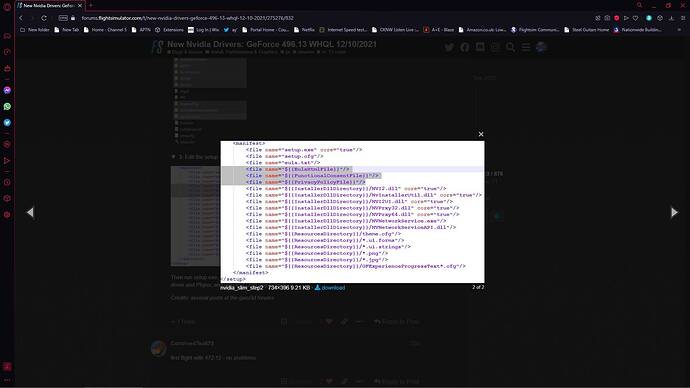Screen dimensions: 690x388
Task: Open the Home - Channel 5 bookmark
Action: tap(105, 30)
